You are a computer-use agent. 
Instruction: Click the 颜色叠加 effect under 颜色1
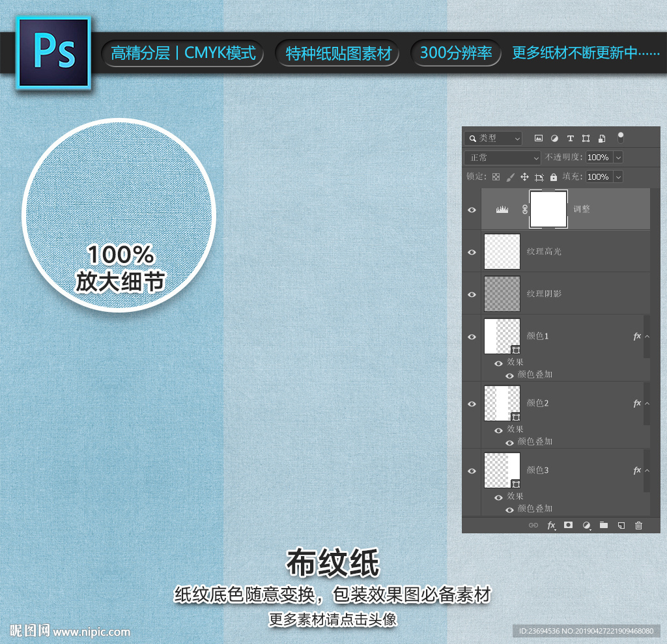(x=535, y=375)
